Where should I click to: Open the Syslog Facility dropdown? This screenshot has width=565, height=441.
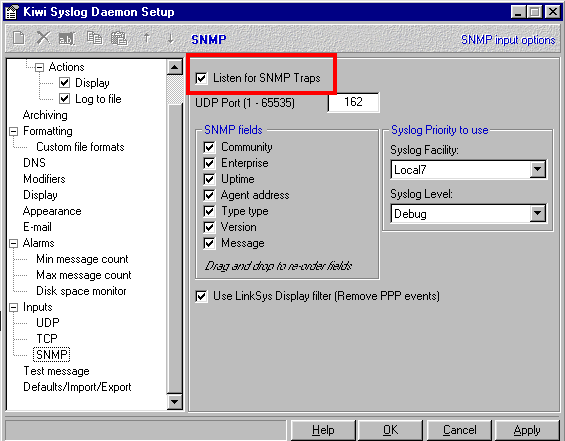pyautogui.click(x=537, y=169)
